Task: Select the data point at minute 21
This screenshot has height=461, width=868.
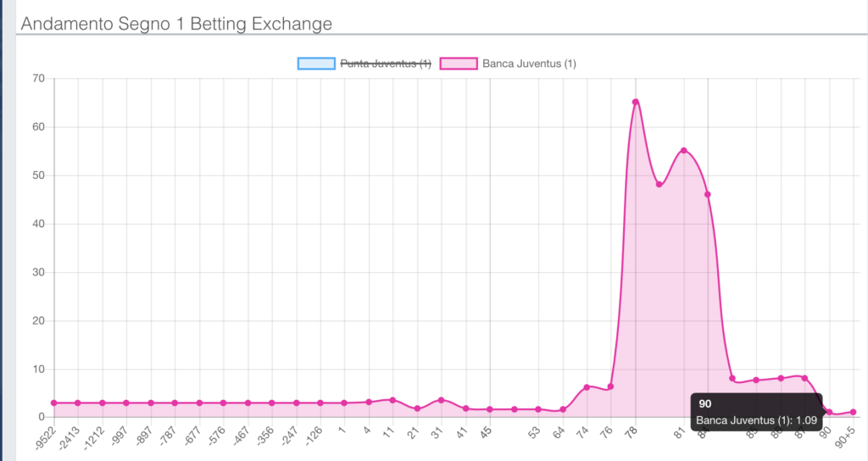Action: click(417, 408)
